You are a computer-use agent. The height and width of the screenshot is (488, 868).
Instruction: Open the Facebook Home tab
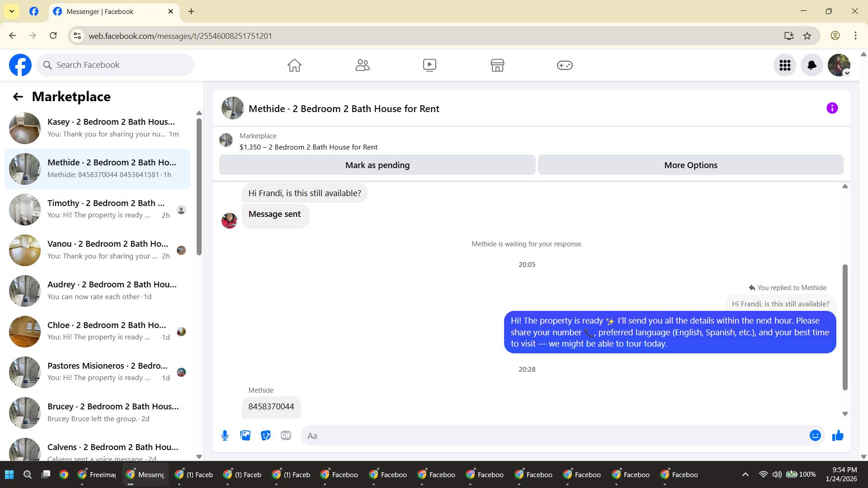294,66
